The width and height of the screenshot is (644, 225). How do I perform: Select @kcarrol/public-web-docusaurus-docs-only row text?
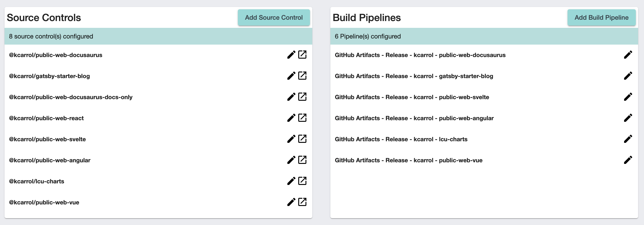(x=71, y=97)
